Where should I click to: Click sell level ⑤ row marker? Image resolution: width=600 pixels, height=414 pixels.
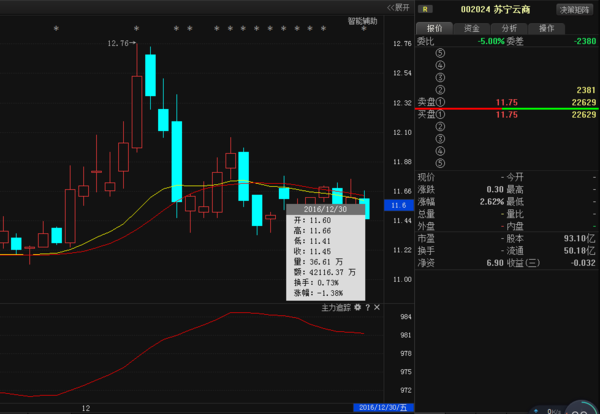pos(440,53)
